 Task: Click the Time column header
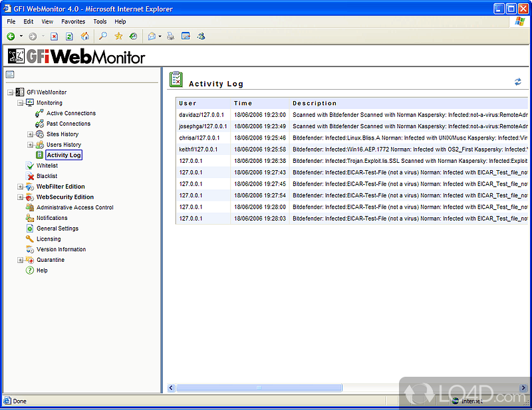pos(243,103)
